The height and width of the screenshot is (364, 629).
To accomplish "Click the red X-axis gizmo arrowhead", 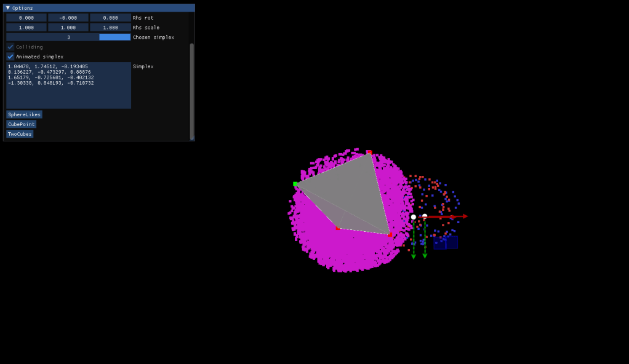I will click(465, 216).
